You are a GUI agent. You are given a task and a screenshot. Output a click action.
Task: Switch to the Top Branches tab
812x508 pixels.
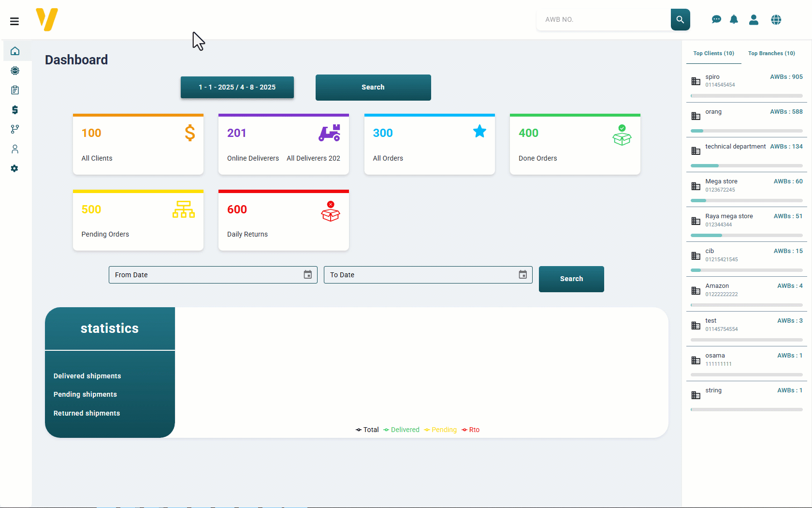click(x=771, y=53)
